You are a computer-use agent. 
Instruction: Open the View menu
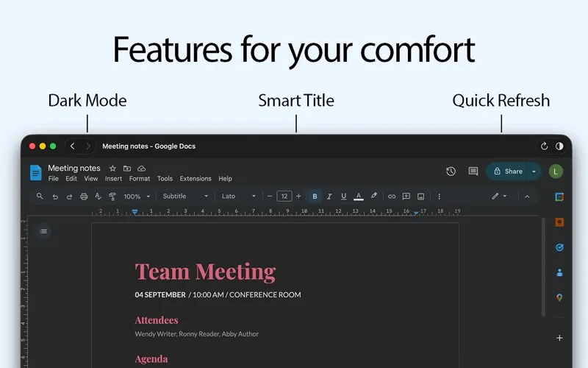pyautogui.click(x=90, y=179)
